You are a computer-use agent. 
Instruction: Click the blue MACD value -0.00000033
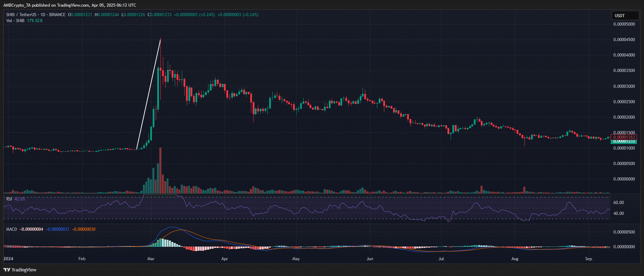(x=58, y=229)
